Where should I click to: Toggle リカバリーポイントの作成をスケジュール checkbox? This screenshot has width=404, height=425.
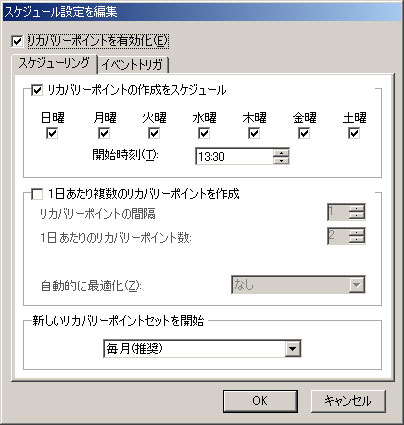pyautogui.click(x=37, y=90)
